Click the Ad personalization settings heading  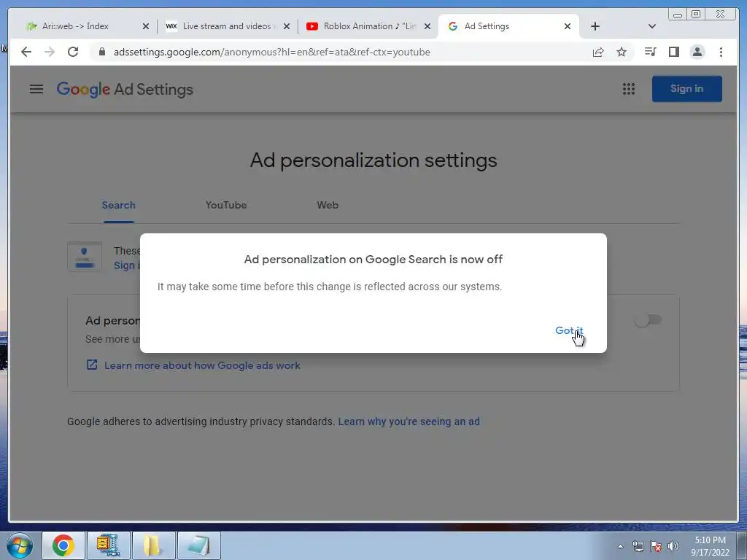click(x=373, y=160)
